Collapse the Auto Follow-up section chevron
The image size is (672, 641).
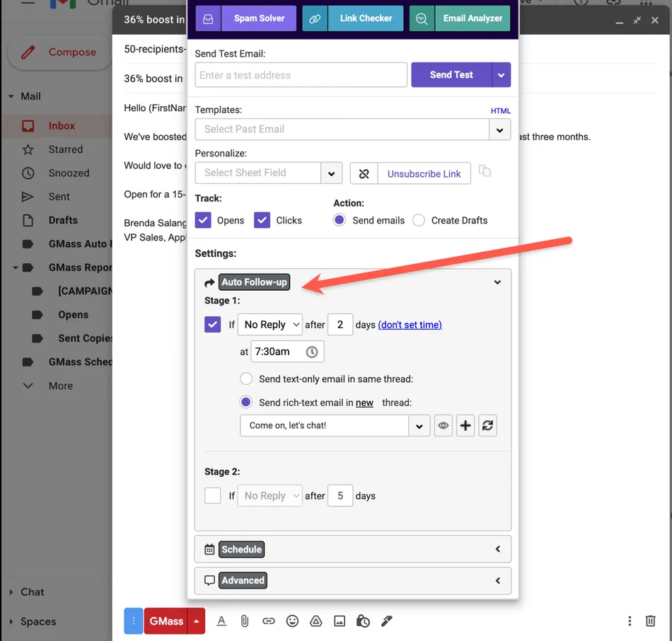point(497,282)
